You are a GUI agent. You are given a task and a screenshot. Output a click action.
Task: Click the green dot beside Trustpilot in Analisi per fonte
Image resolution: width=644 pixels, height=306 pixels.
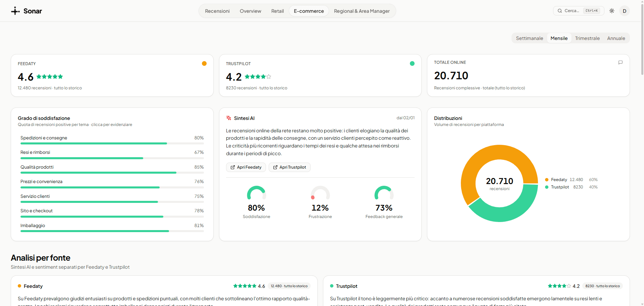tap(332, 286)
